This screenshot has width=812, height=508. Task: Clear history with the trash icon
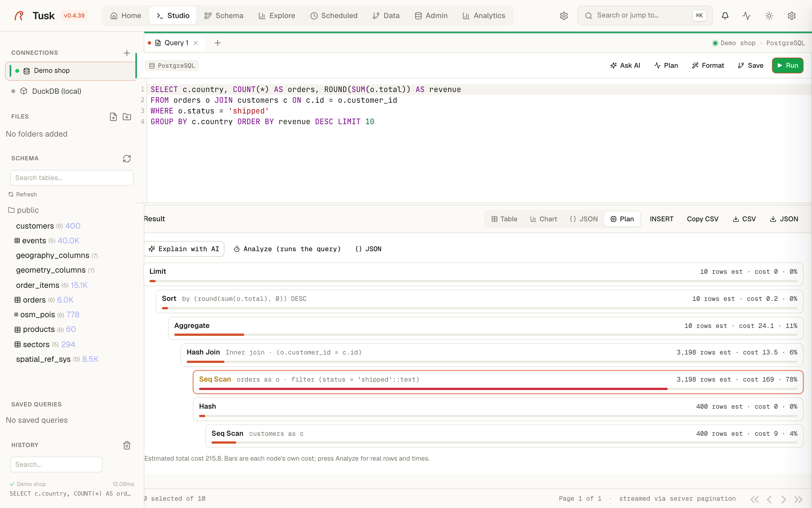click(127, 445)
